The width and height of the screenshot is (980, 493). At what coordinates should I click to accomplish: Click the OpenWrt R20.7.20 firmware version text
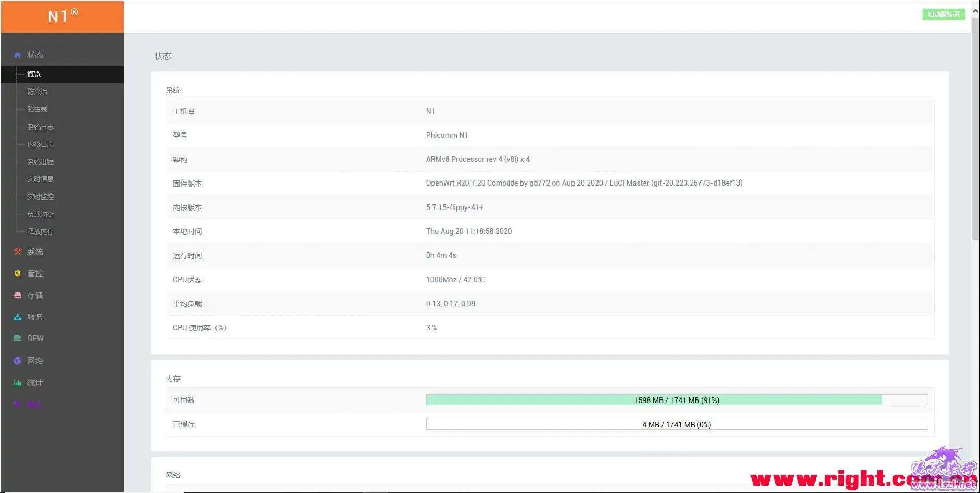584,183
